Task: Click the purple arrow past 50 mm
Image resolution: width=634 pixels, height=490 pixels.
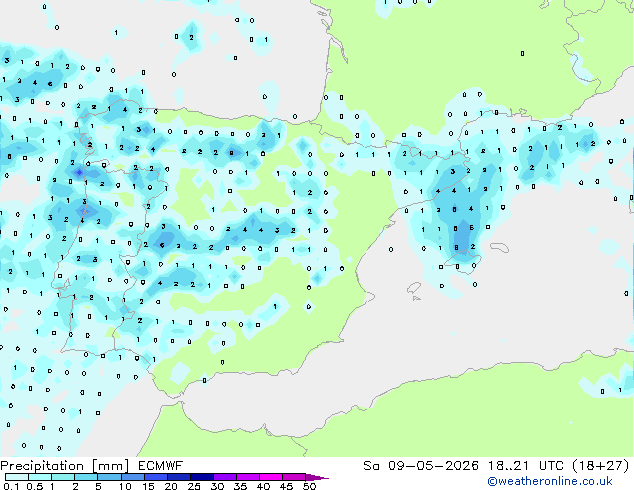Action: 317,477
